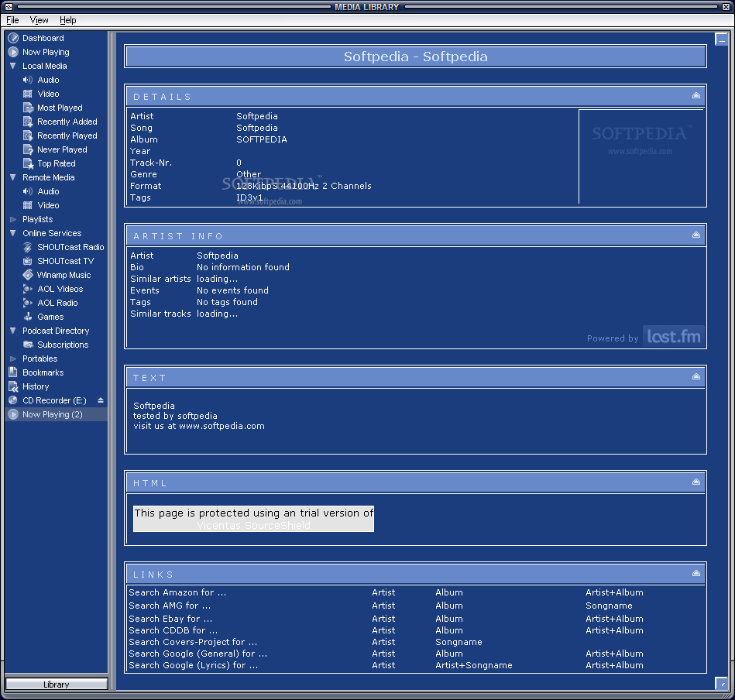The height and width of the screenshot is (700, 735).
Task: Open the Bookmarks icon
Action: point(13,372)
